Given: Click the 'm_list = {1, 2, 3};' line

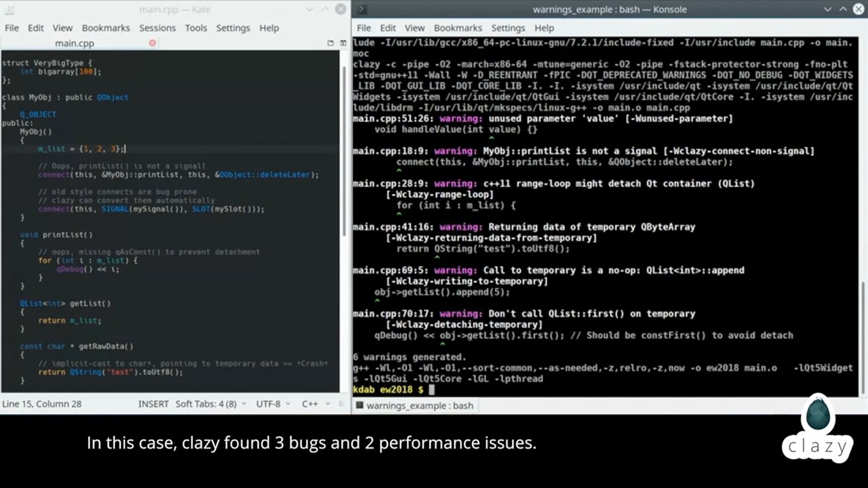Looking at the screenshot, I should 81,148.
